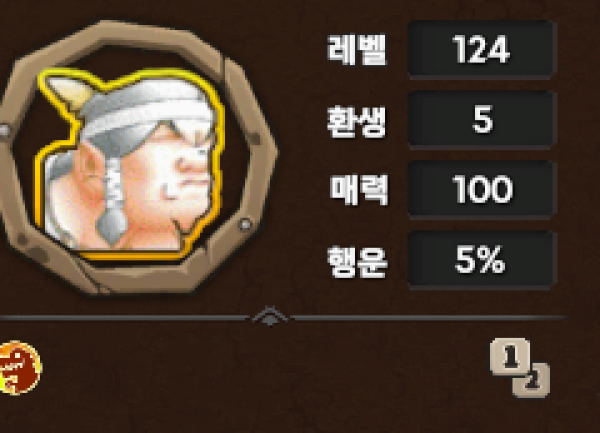Tap the braided ornament on the portrait
The width and height of the screenshot is (600, 433).
tap(112, 201)
